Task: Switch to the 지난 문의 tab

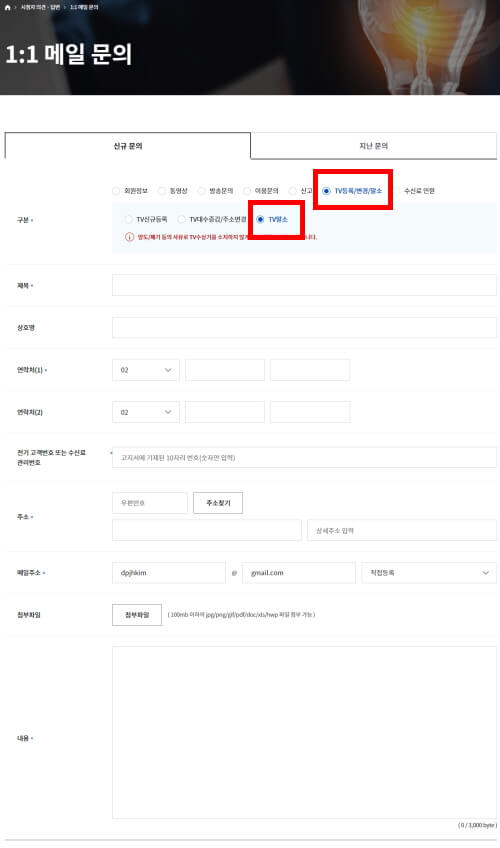Action: [x=374, y=146]
